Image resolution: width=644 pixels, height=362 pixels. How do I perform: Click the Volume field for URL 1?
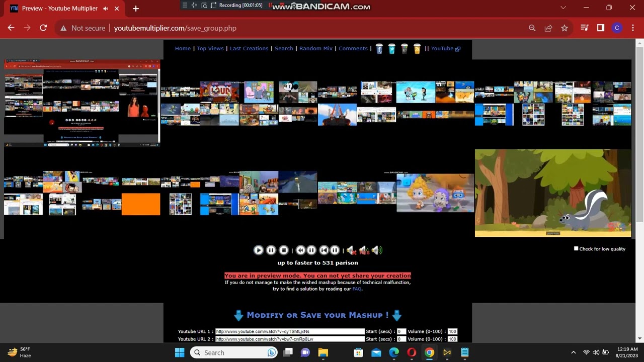pos(452,332)
